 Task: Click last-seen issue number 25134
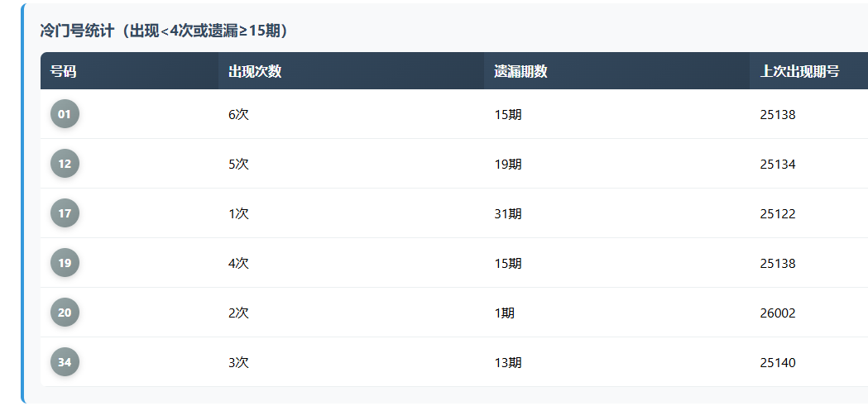point(777,165)
